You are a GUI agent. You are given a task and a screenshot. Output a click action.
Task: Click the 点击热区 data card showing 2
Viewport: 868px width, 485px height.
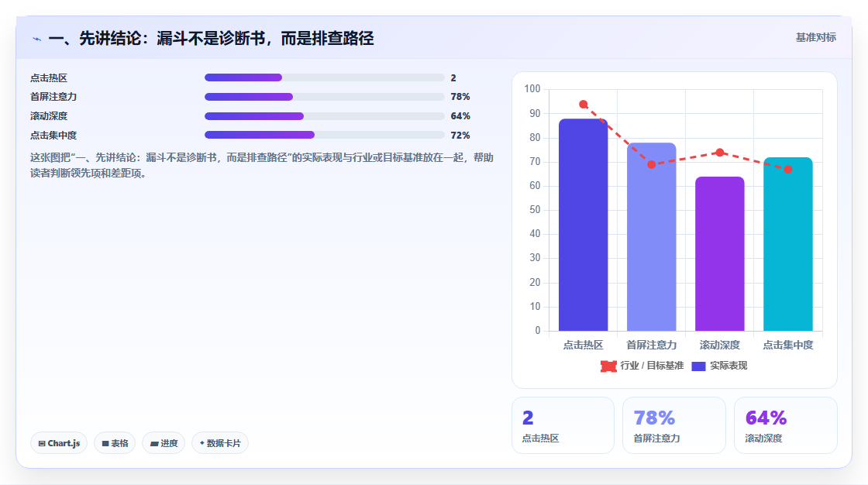coord(563,425)
